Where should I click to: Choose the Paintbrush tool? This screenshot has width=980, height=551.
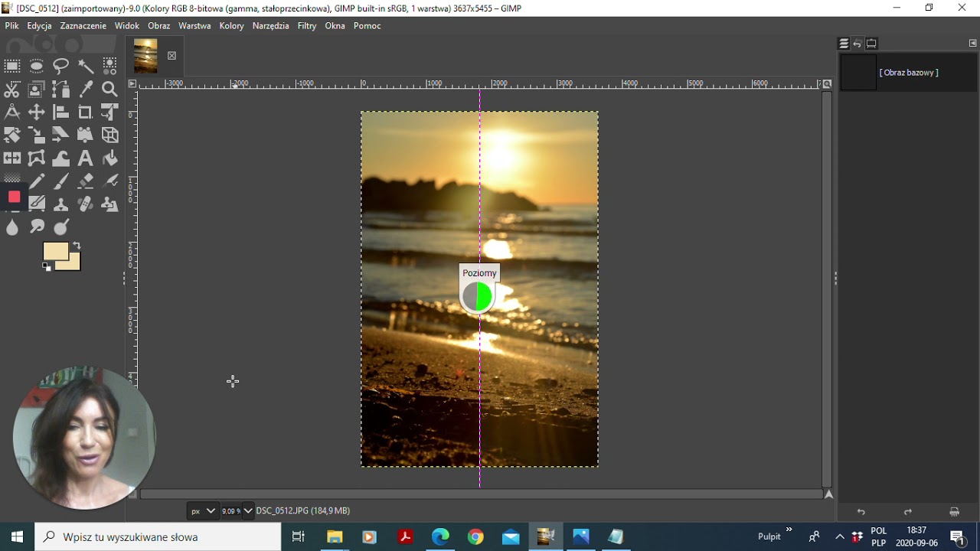(61, 181)
